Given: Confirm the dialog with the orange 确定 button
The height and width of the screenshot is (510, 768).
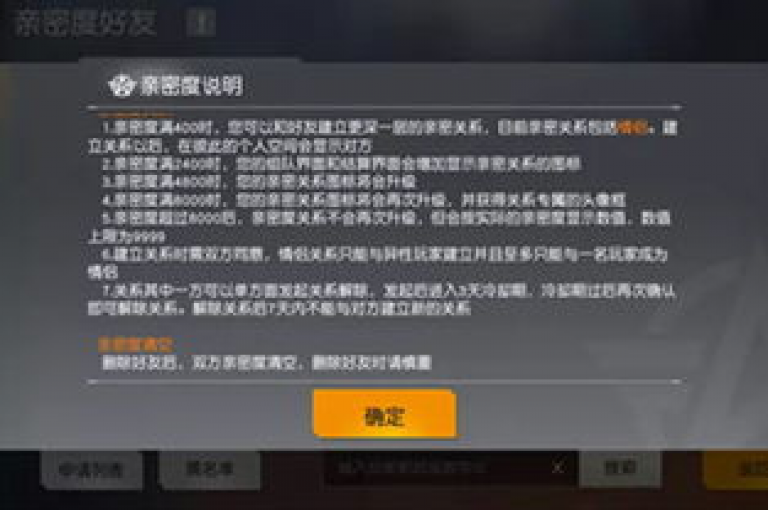Looking at the screenshot, I should 385,413.
